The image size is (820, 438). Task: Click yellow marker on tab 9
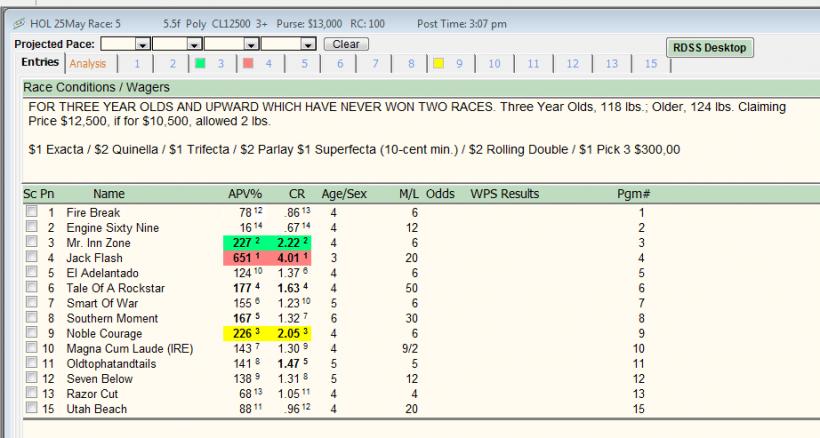pos(438,63)
